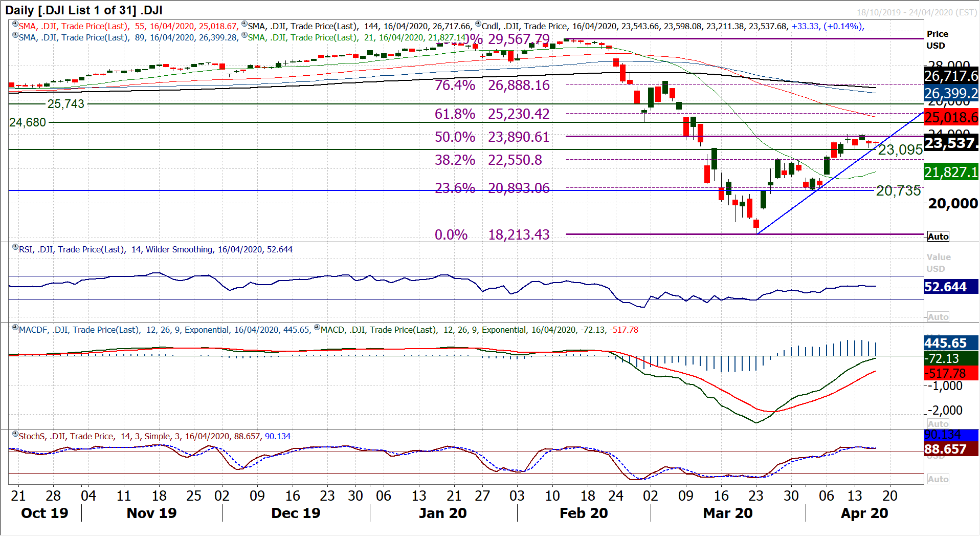Click the RSI value tag 52.644
The height and width of the screenshot is (536, 980).
(951, 287)
